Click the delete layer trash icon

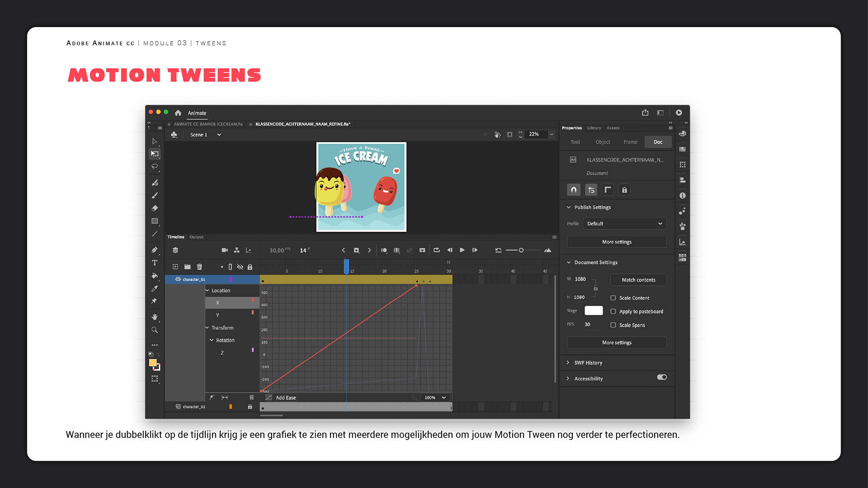pyautogui.click(x=199, y=267)
